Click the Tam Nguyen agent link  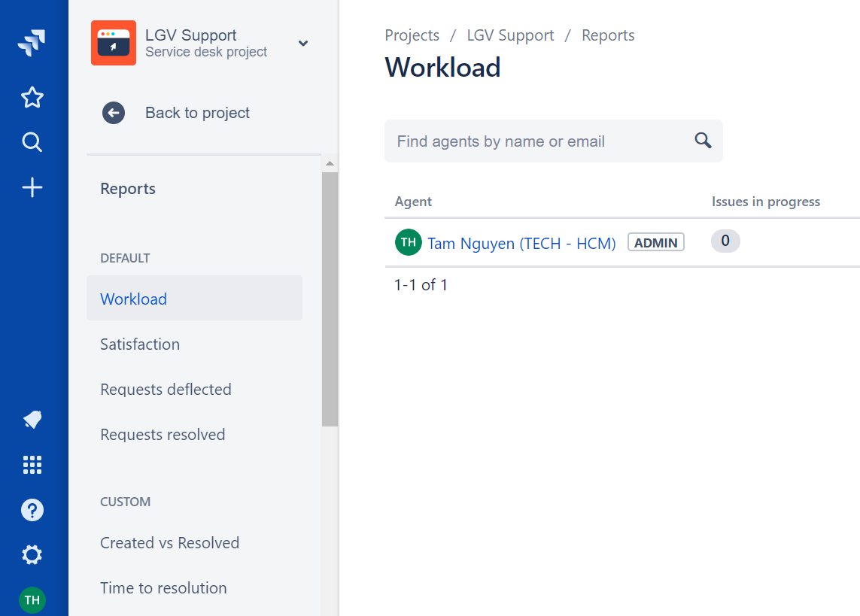point(521,243)
